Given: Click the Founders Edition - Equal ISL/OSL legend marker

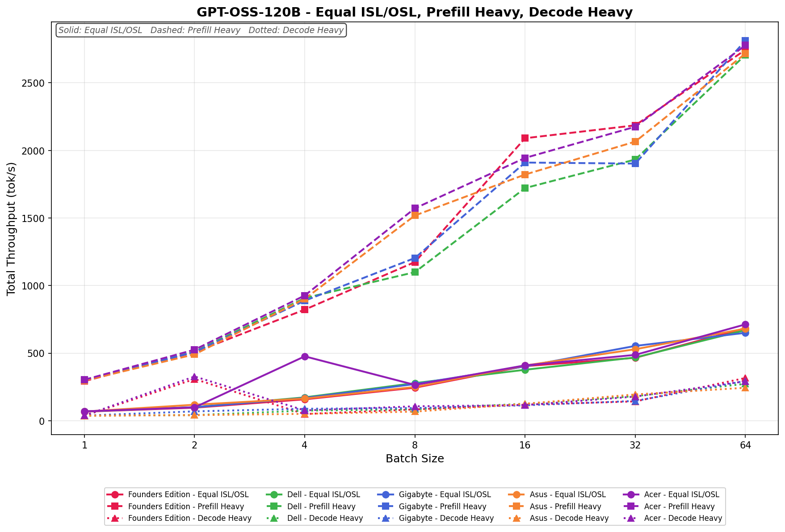Looking at the screenshot, I should (x=115, y=495).
